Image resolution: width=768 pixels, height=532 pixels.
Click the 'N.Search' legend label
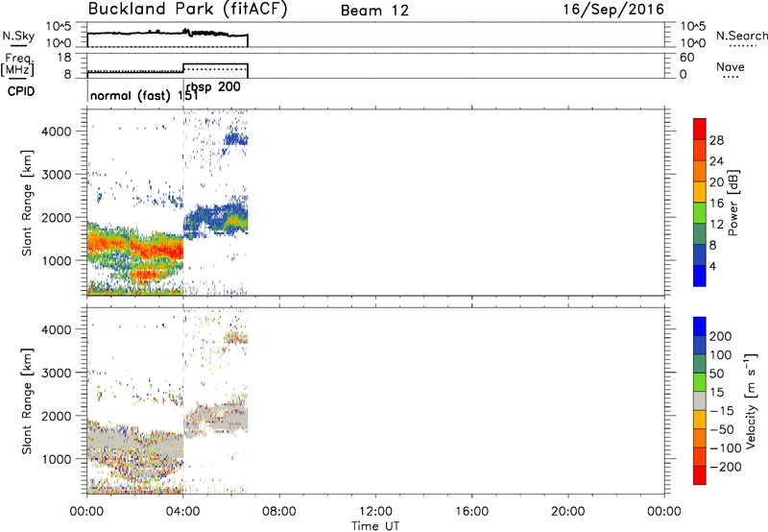point(741,36)
